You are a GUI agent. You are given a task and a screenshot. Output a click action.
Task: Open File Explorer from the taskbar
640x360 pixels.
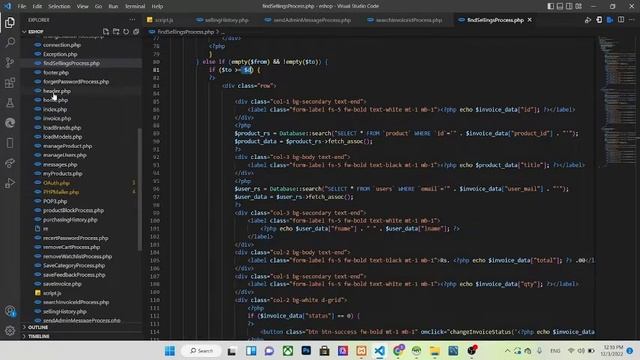coord(435,351)
